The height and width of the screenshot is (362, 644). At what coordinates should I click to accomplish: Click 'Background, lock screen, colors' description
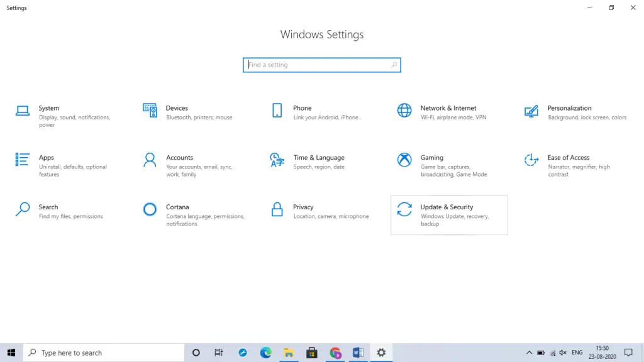[x=587, y=118]
